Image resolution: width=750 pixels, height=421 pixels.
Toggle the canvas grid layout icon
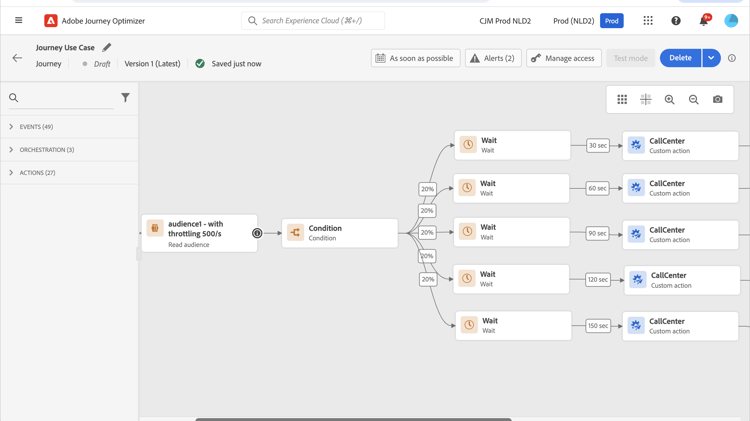pyautogui.click(x=622, y=100)
